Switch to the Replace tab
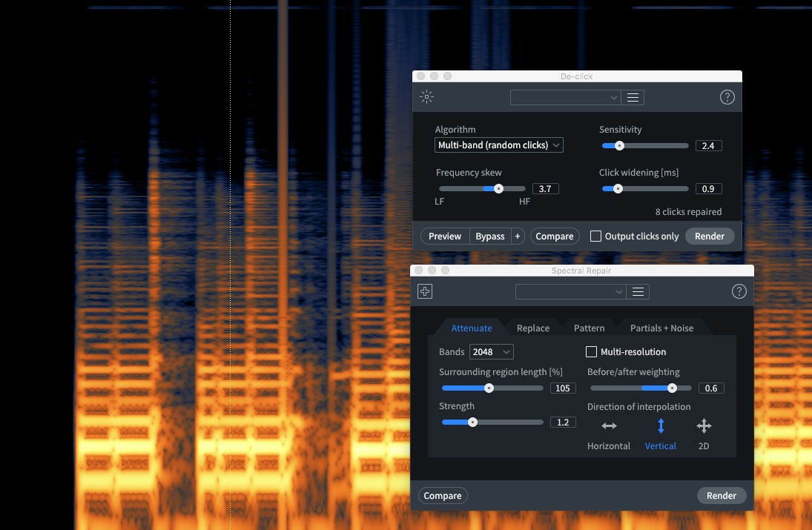 (x=533, y=328)
